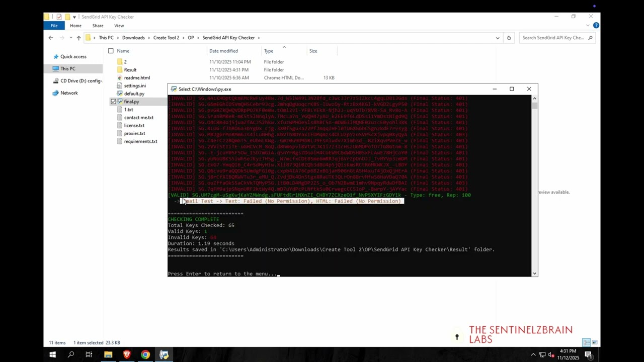
Task: Click the Back arrow in Explorer
Action: (x=51, y=38)
